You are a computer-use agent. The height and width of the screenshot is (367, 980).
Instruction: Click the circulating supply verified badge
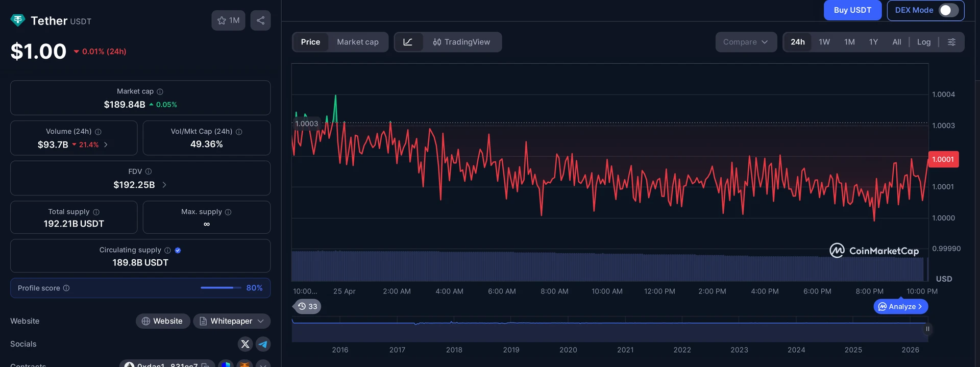click(178, 250)
